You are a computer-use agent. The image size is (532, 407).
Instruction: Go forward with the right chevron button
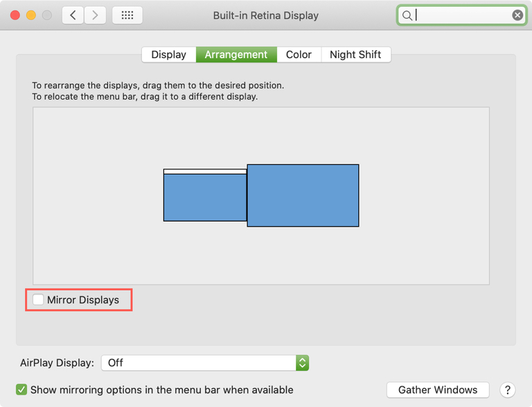coord(95,15)
